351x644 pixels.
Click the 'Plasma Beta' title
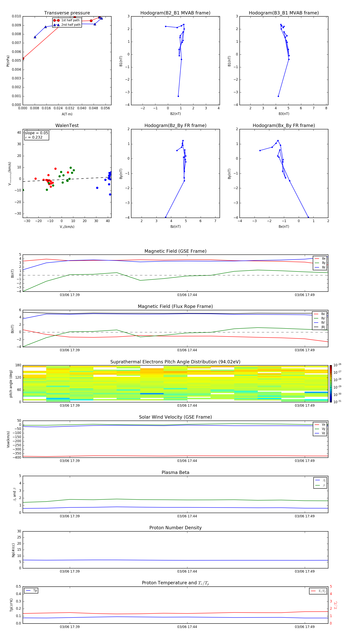tap(175, 472)
